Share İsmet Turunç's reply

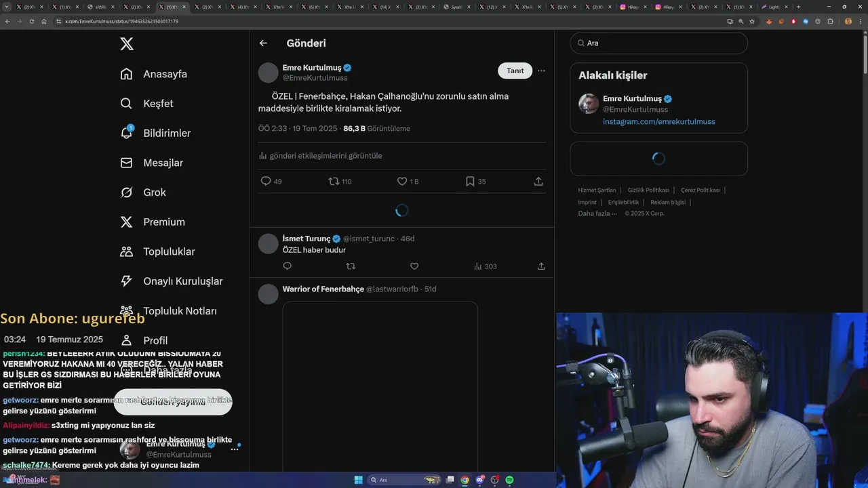point(541,266)
